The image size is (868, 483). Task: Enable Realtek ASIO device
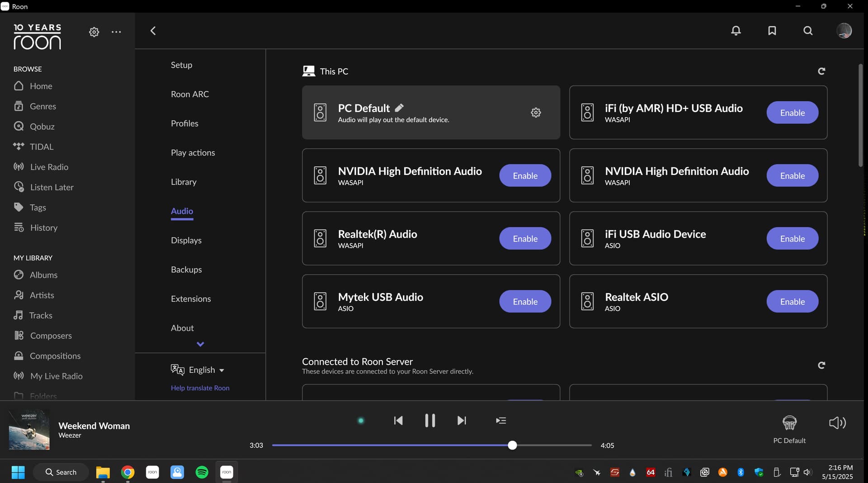(x=792, y=301)
